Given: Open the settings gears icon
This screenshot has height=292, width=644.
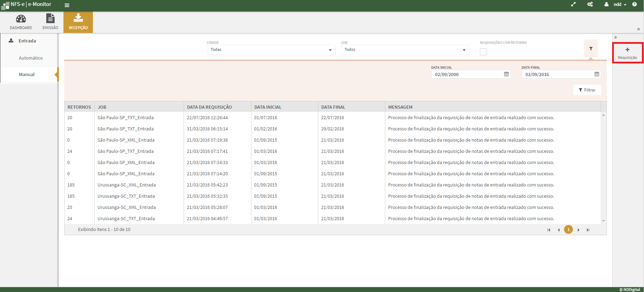Looking at the screenshot, I should (590, 5).
